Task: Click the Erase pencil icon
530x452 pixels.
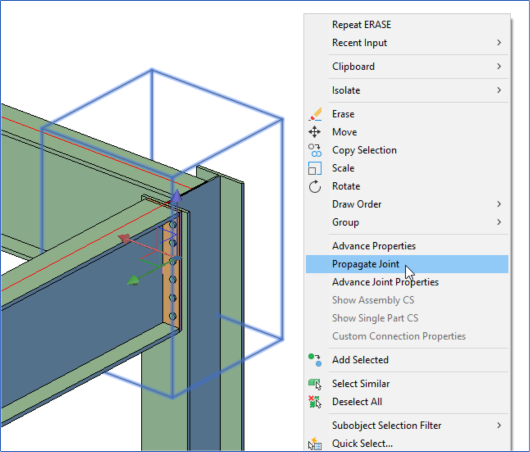Action: tap(315, 114)
